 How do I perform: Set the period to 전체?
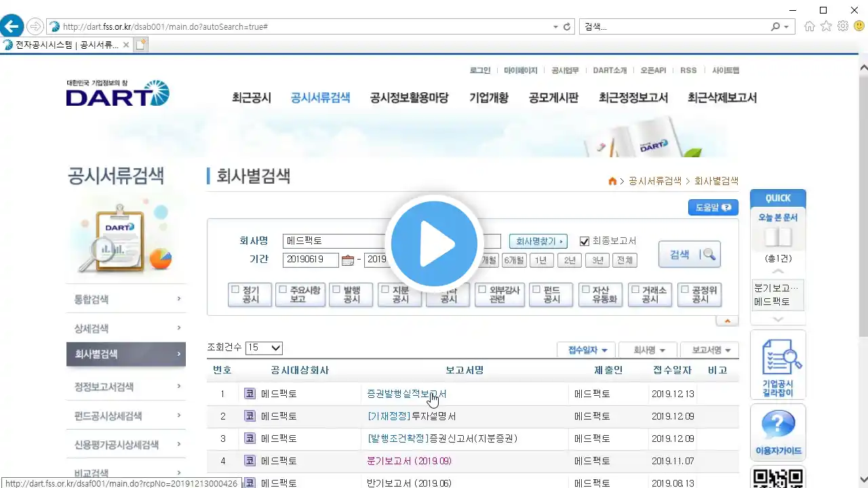(625, 260)
